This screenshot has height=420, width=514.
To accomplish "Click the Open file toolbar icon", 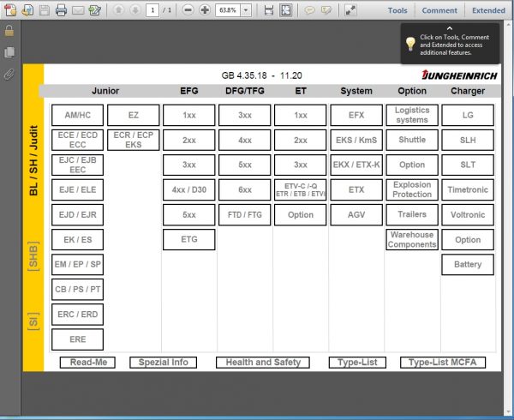I will [27, 10].
